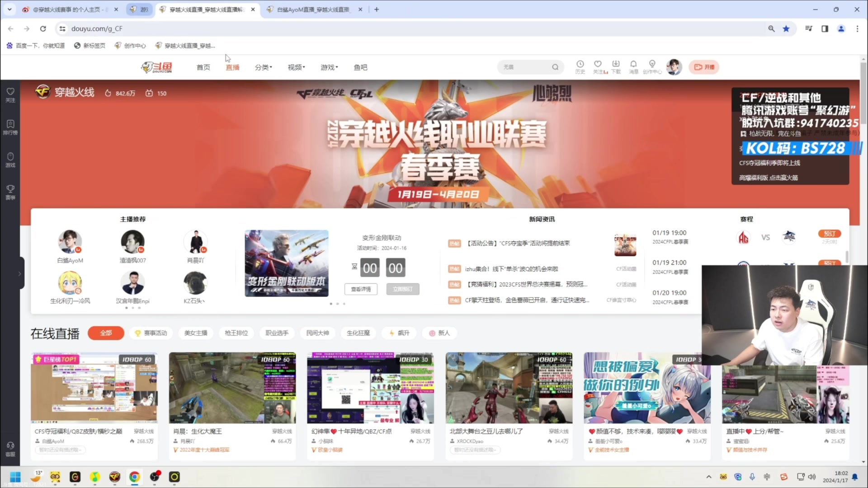Open the 创作中心 lightbulb icon
868x488 pixels.
pos(652,66)
